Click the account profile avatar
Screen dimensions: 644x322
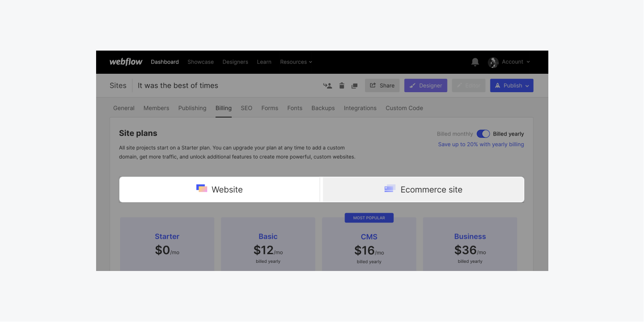click(x=493, y=62)
